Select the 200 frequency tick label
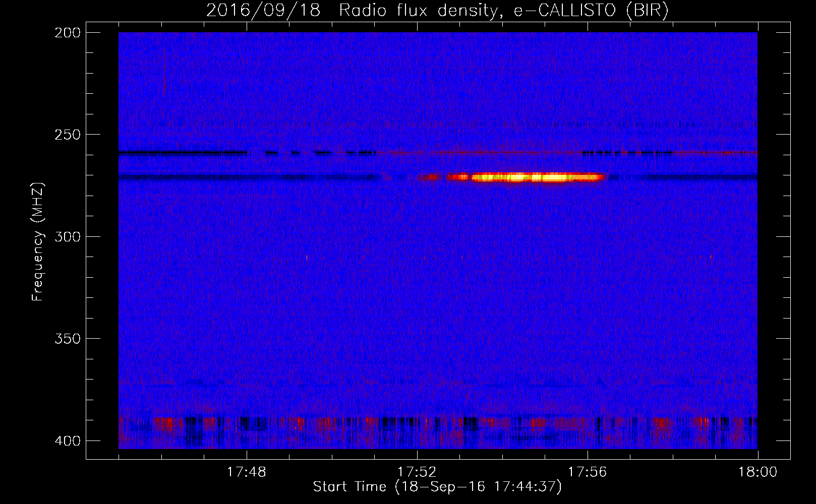This screenshot has width=816, height=504. [67, 33]
